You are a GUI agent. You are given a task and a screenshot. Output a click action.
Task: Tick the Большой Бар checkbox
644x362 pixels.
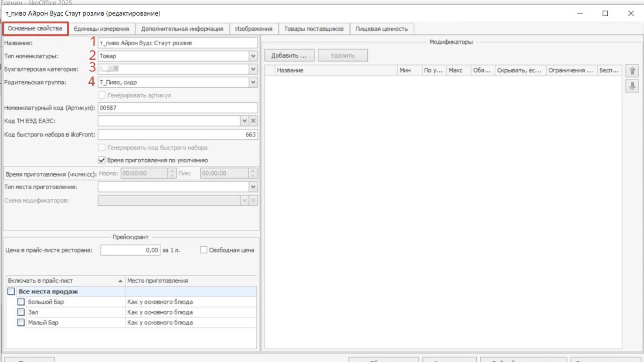pos(20,302)
